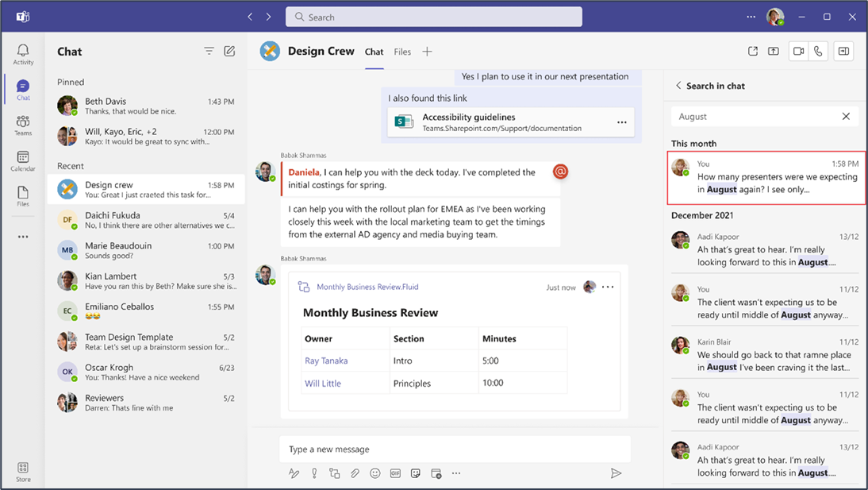Start a video call in Design Crew

(798, 51)
